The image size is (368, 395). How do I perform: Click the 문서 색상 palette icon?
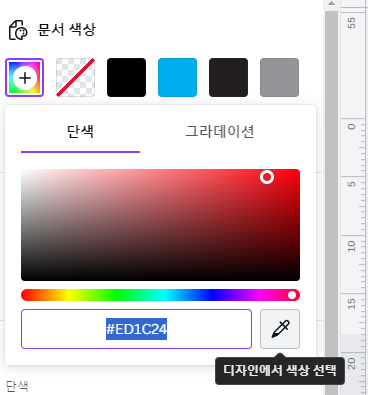coord(18,30)
